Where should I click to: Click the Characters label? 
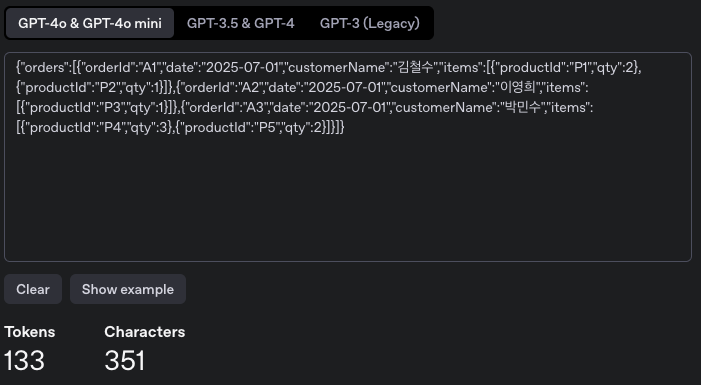pyautogui.click(x=145, y=332)
